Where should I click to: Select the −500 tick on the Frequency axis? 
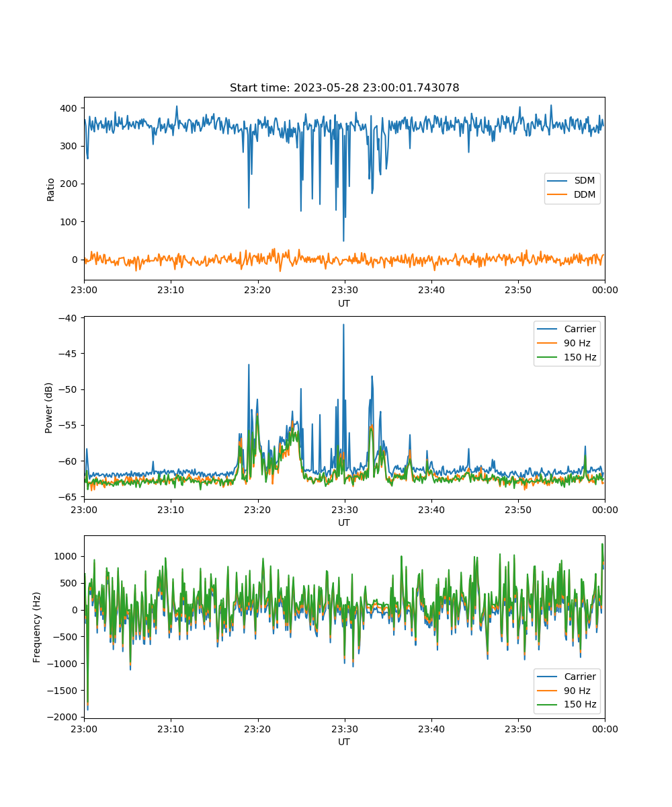click(x=65, y=637)
